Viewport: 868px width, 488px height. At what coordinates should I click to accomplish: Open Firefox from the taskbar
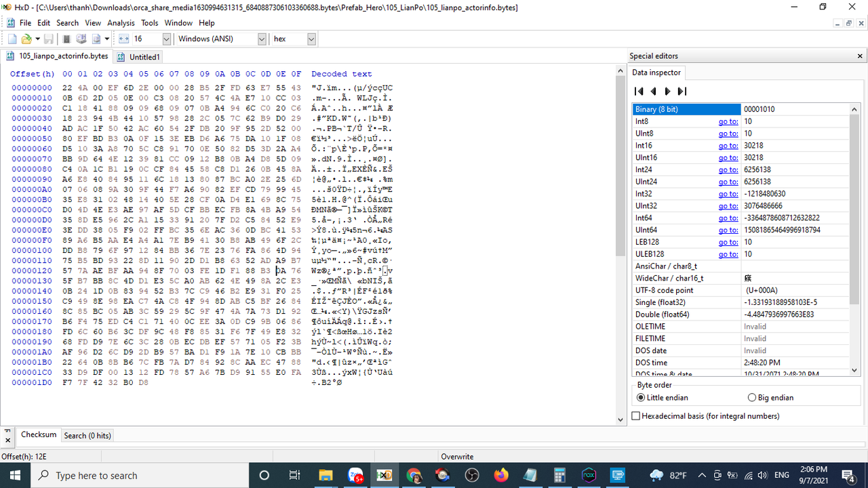(x=501, y=475)
